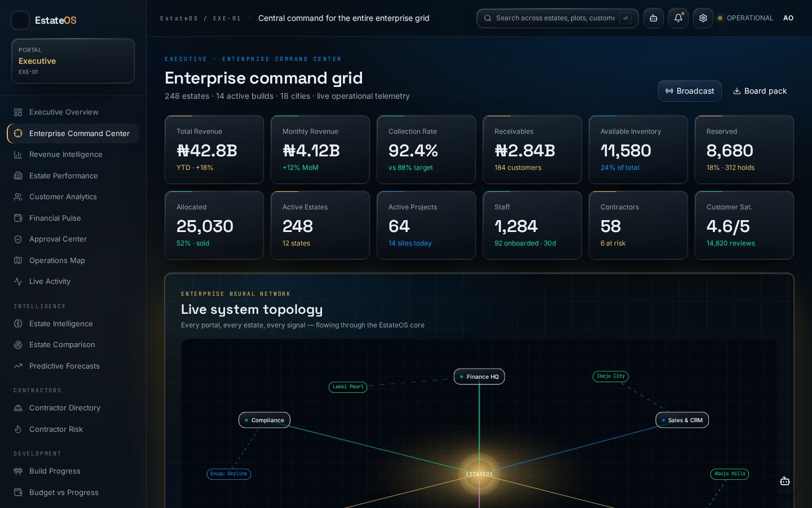Click the Executive Overview grid icon
812x508 pixels.
pos(18,112)
